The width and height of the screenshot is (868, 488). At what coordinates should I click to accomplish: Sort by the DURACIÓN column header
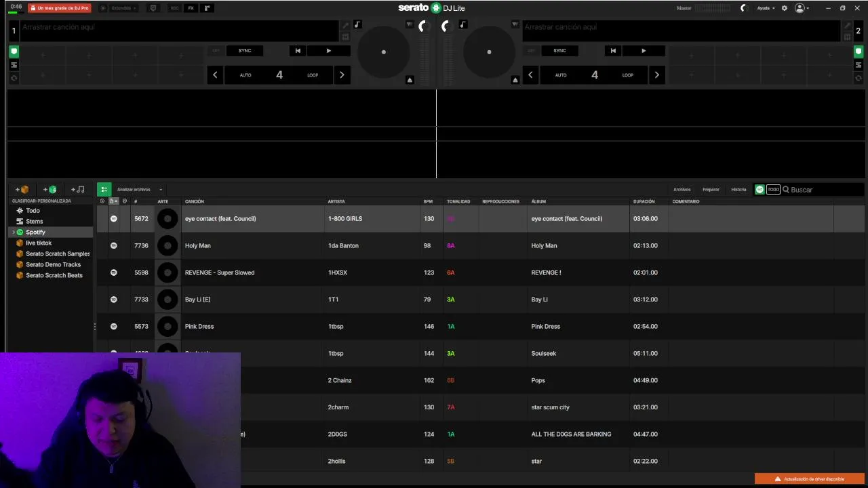tap(644, 201)
